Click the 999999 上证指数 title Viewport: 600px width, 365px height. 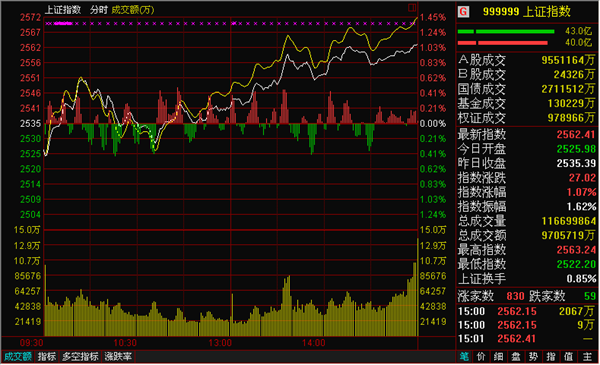[x=527, y=11]
